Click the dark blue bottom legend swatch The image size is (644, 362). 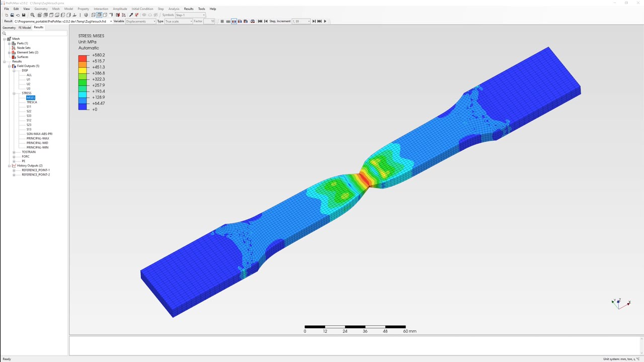click(83, 107)
